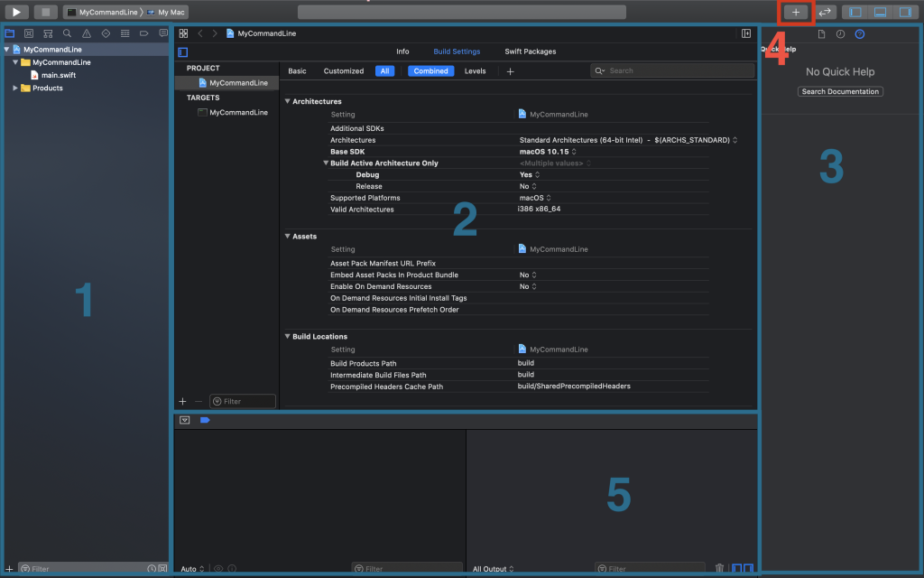Screen dimensions: 924x578
Task: Hide the project and targets list
Action: (x=182, y=51)
